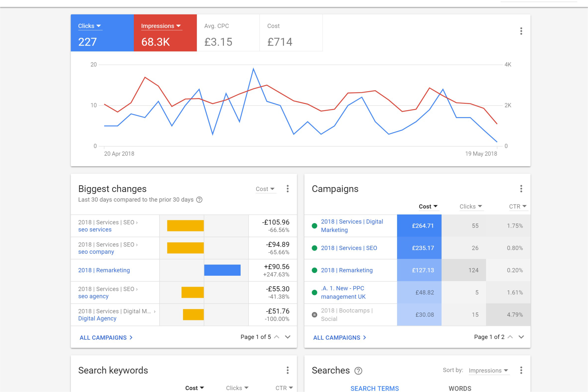Go to next page of Biggest changes
Image resolution: width=588 pixels, height=392 pixels.
[287, 337]
